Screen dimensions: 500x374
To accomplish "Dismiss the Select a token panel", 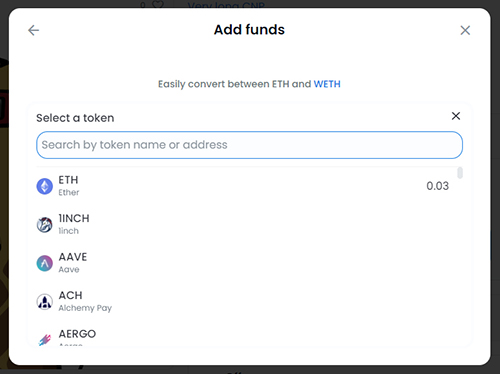I will point(456,116).
